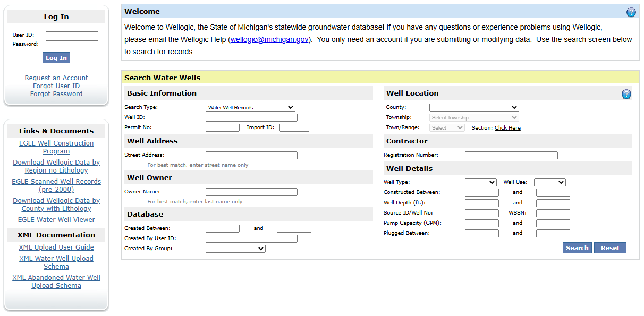
Task: Focus the Plugged Between end field
Action: pos(553,234)
